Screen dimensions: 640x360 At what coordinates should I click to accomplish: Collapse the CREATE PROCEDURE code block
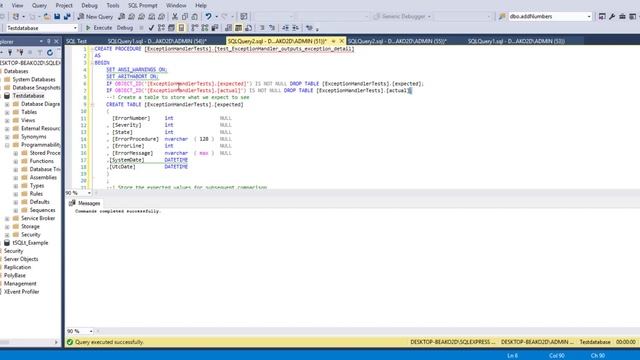tap(92, 49)
